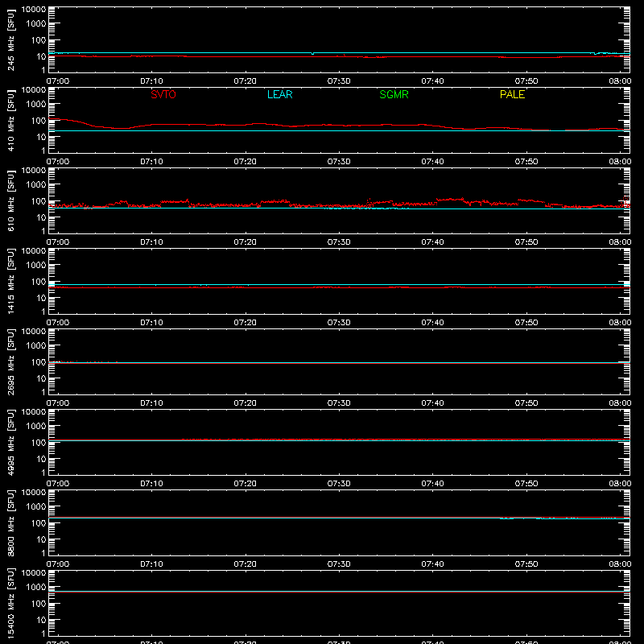Click 08:00 tick under the 245 MHz plot

[x=620, y=81]
